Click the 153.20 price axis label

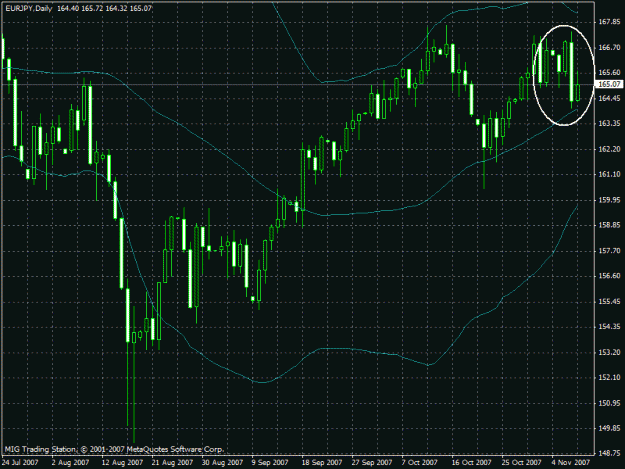pos(609,352)
